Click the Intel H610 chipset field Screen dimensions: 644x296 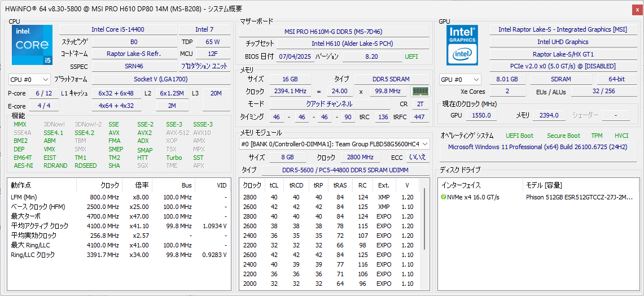pyautogui.click(x=352, y=43)
